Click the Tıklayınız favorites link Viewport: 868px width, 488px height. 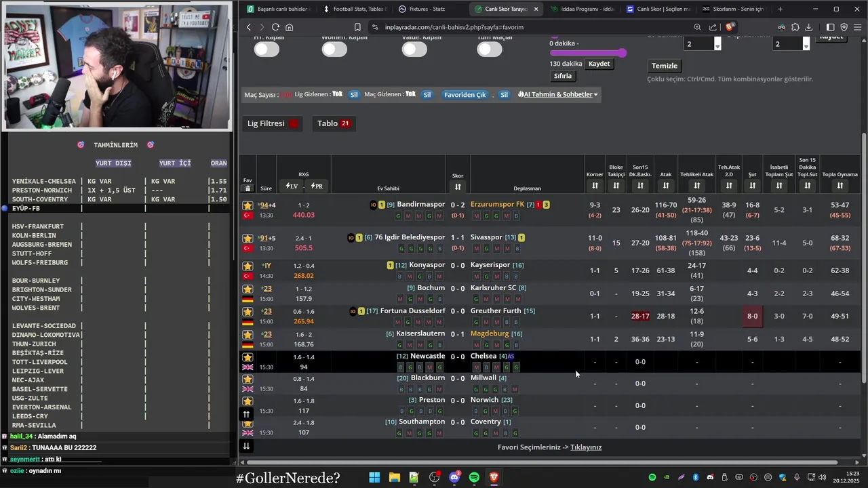[586, 447]
